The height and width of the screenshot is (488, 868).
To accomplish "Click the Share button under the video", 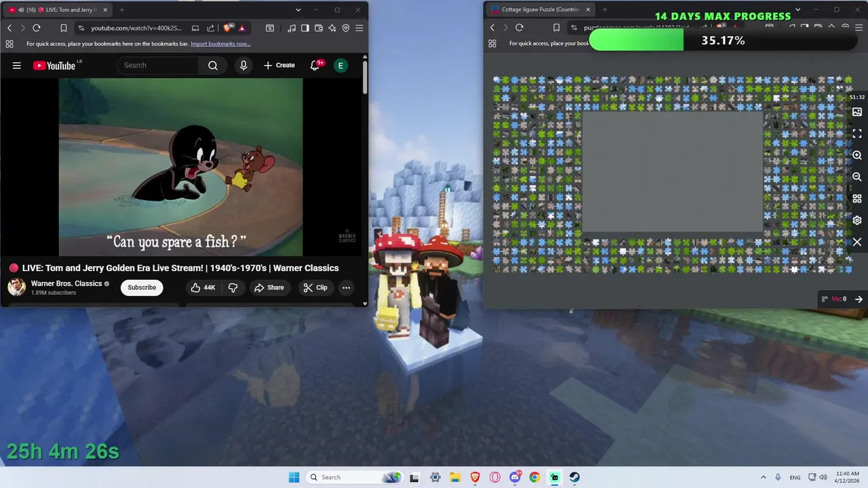I will [269, 287].
